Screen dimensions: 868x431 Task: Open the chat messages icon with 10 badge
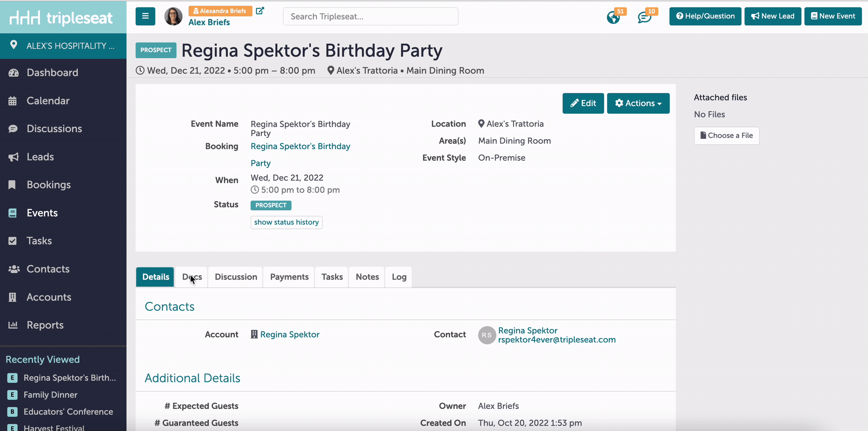tap(645, 17)
